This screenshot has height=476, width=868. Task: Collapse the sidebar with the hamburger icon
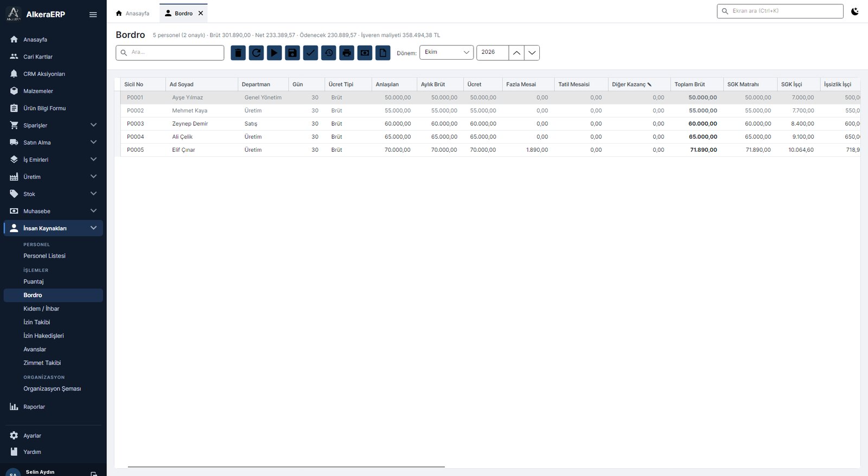(x=93, y=15)
